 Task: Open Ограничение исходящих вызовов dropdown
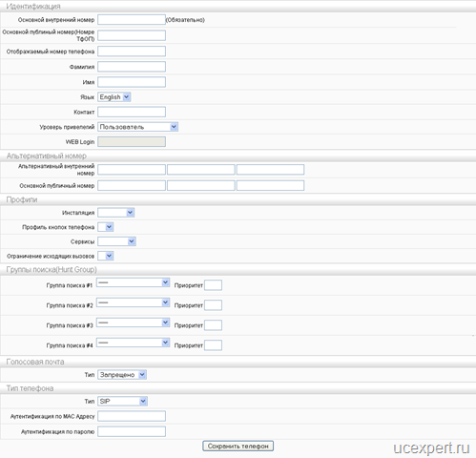(x=106, y=256)
